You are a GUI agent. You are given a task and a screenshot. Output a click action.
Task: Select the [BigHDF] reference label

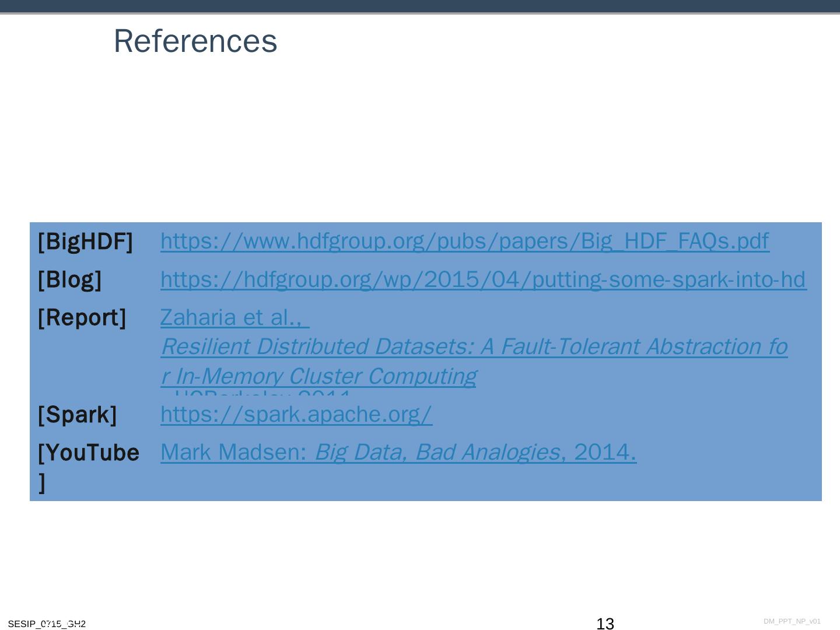click(x=85, y=241)
